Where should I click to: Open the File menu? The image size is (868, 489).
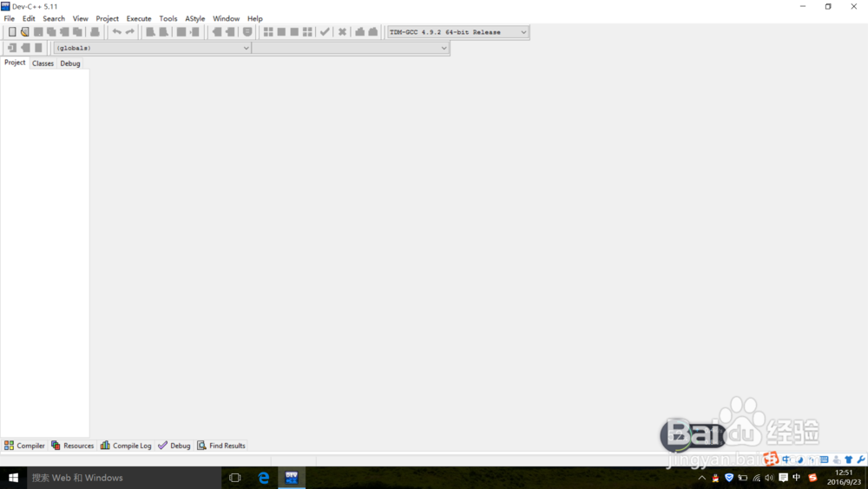10,18
